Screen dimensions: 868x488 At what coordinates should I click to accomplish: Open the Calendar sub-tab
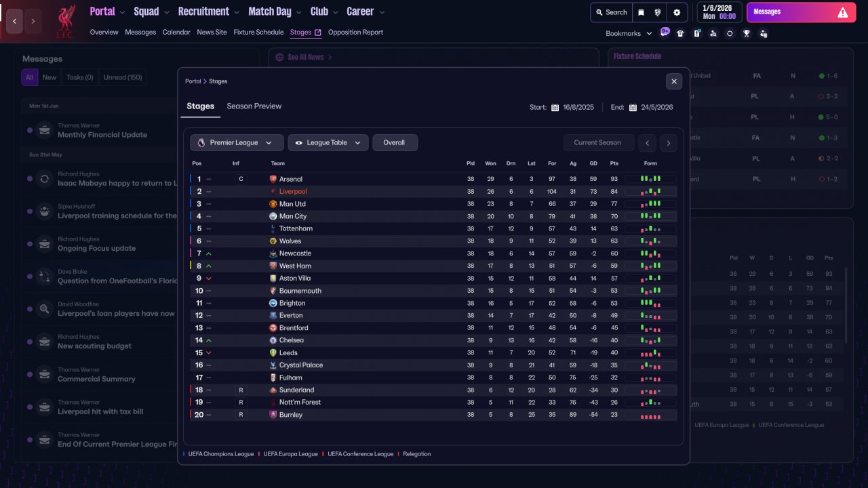click(x=176, y=33)
